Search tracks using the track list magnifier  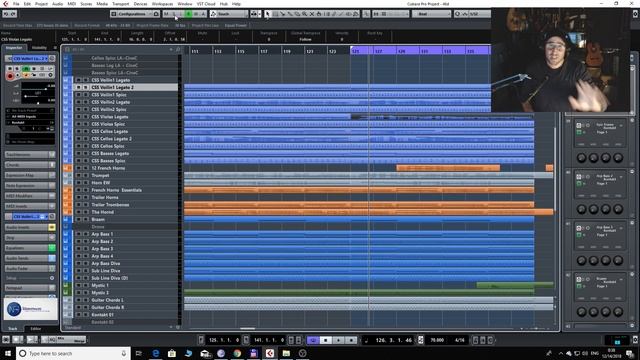coord(178,49)
